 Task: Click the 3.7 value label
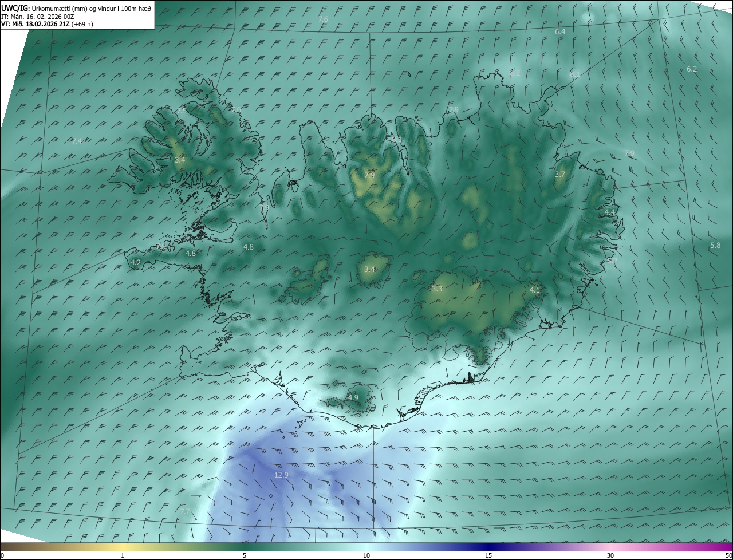click(560, 174)
